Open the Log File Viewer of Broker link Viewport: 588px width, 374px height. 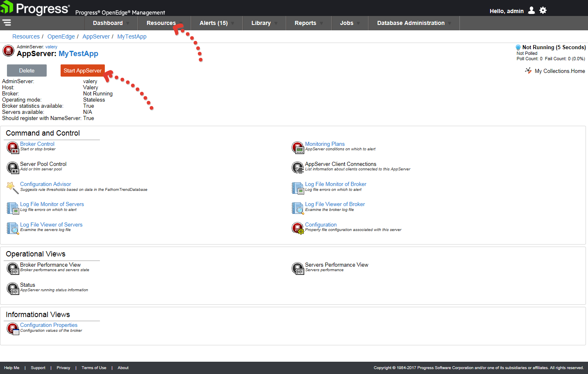[335, 204]
